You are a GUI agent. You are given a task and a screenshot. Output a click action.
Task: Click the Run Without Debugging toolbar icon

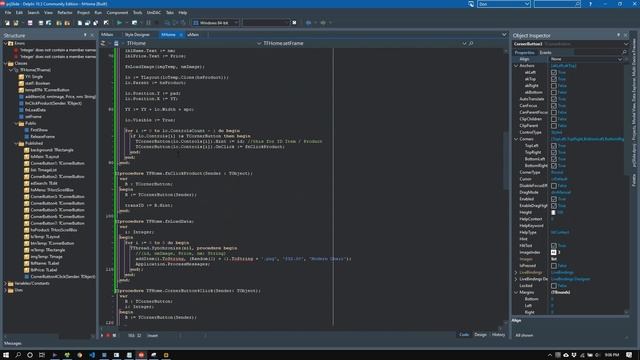[134, 23]
